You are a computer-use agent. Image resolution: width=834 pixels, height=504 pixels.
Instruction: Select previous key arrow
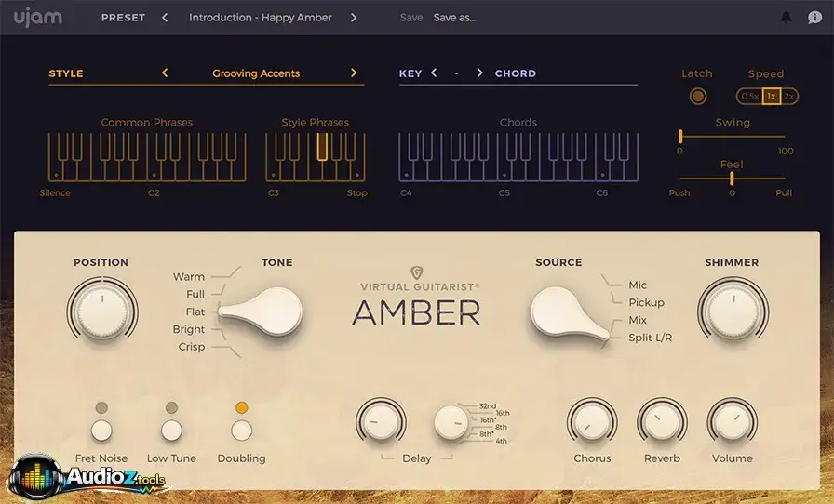click(x=434, y=73)
